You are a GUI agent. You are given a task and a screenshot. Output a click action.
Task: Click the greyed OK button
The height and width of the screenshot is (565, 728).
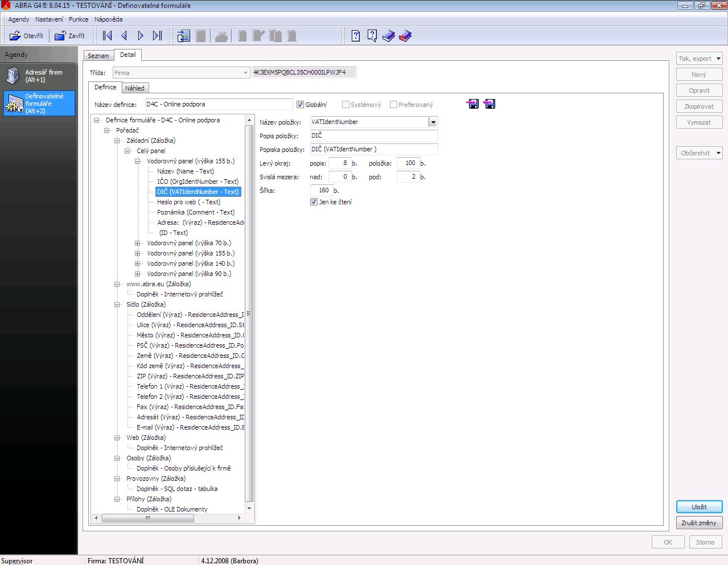668,542
